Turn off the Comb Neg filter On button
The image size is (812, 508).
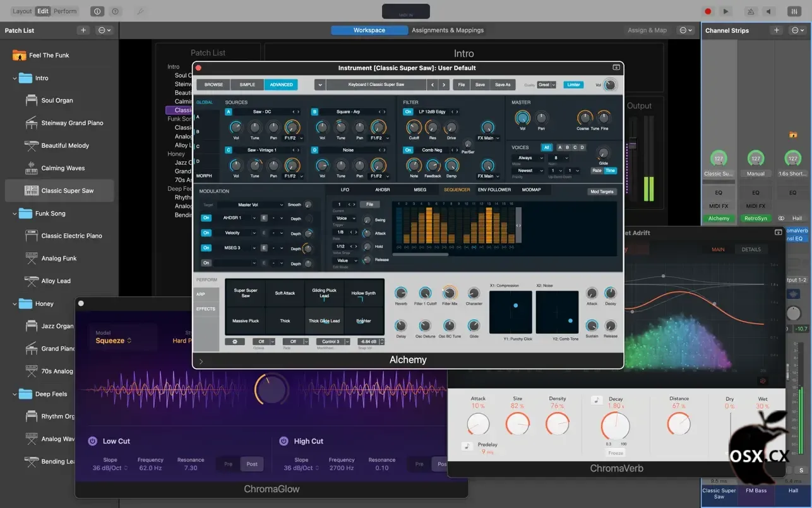408,150
